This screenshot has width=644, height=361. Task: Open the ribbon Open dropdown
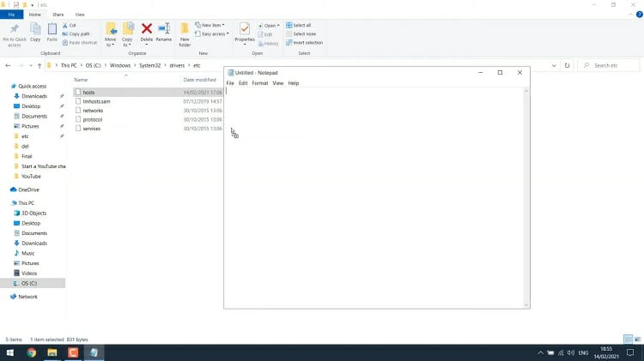pos(269,26)
